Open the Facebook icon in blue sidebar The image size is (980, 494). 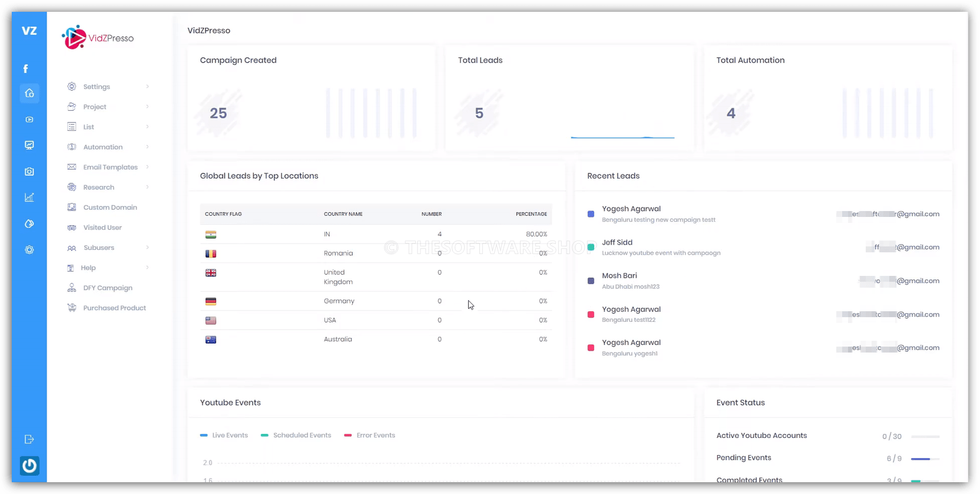[x=26, y=69]
